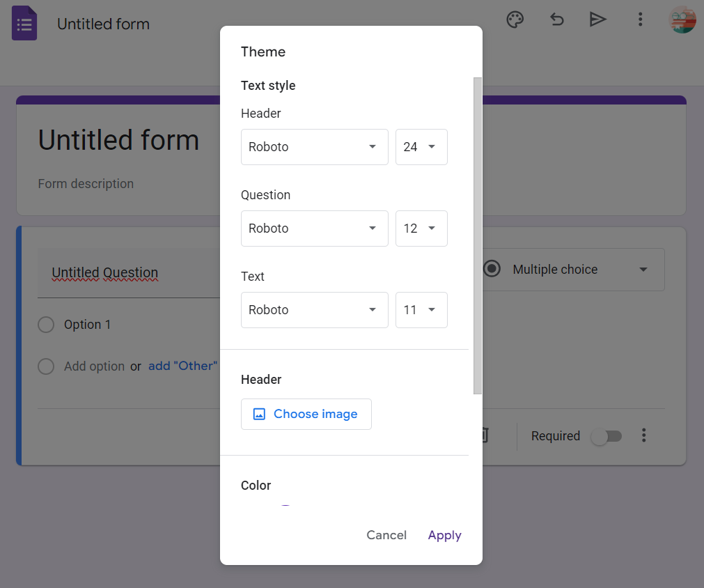Open the Text font size 11 dropdown
The width and height of the screenshot is (704, 588).
pos(421,310)
